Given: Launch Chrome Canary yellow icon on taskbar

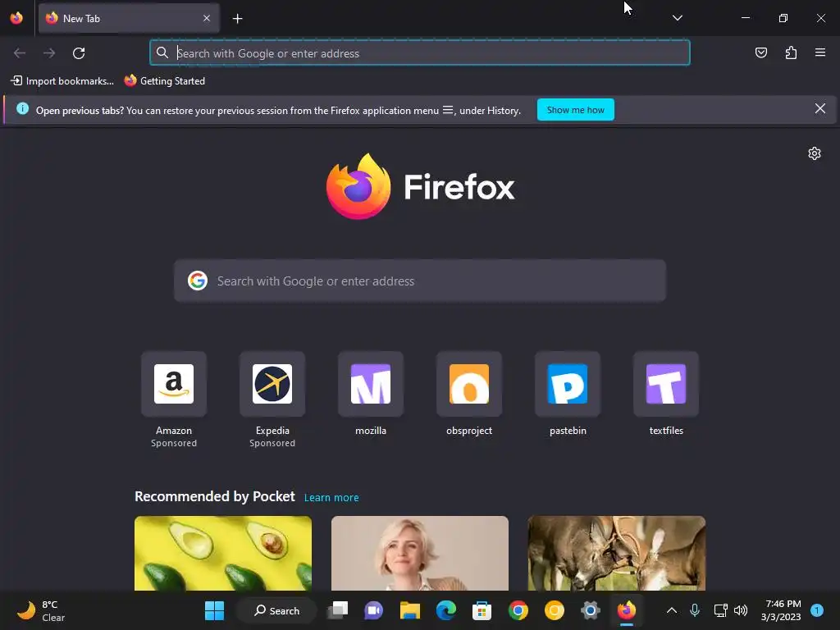Looking at the screenshot, I should click(x=554, y=610).
